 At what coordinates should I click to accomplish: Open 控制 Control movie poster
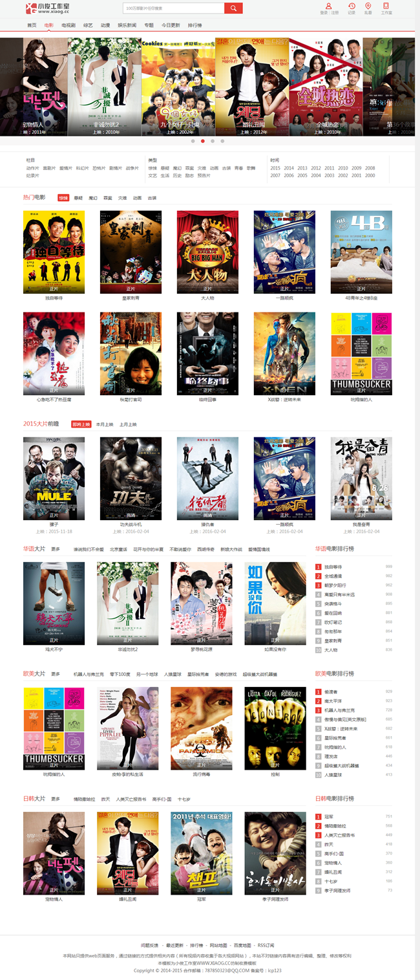275,728
